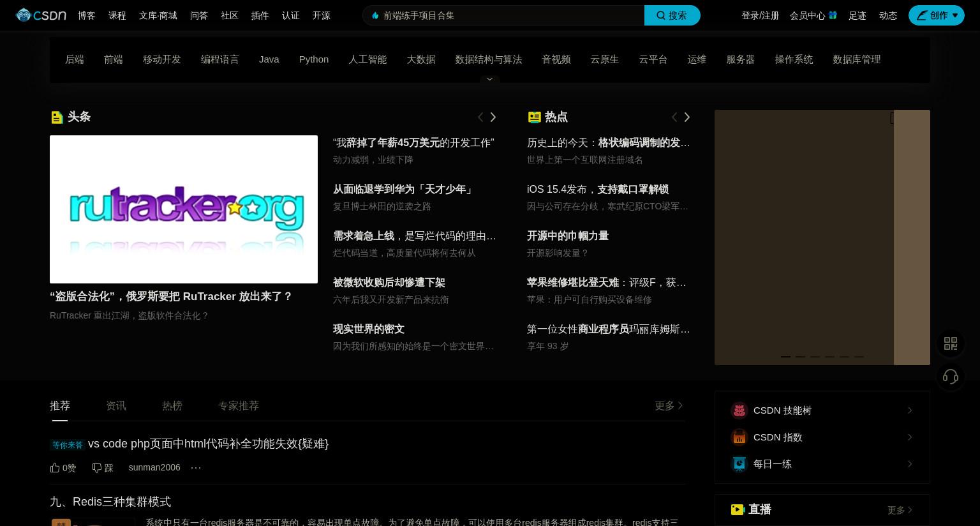980x526 pixels.
Task: Click the 每日一练 icon
Action: coord(739,463)
